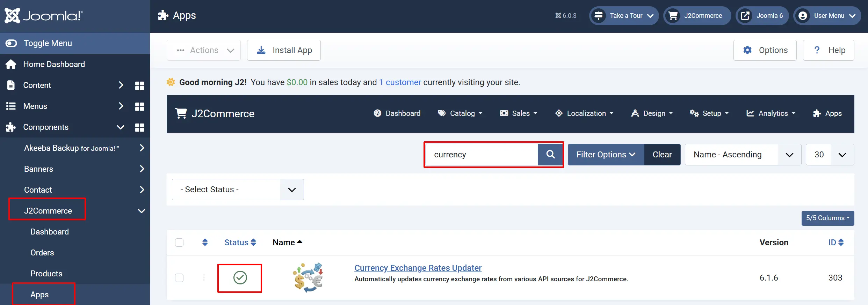Viewport: 868px width, 305px height.
Task: Collapse the Components menu
Action: (121, 127)
